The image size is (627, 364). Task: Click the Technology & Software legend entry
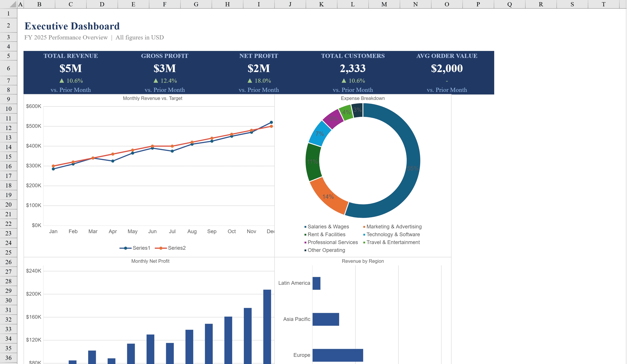click(x=393, y=234)
